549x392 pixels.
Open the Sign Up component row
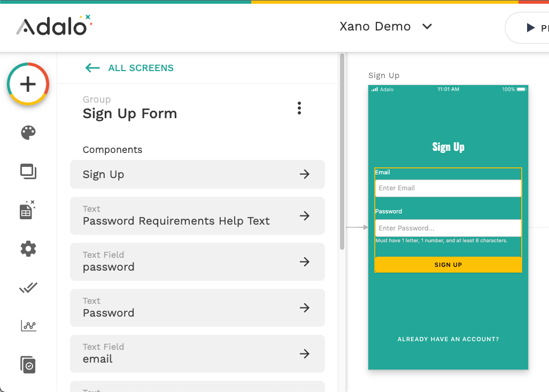coord(197,174)
